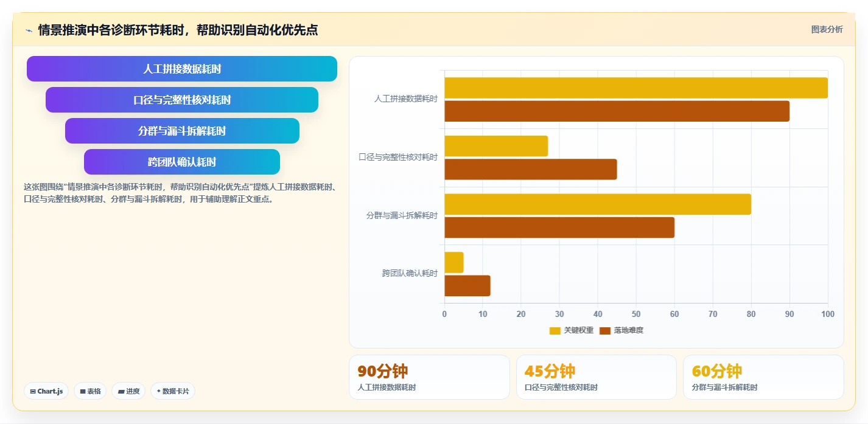Click the 落地难度 bar for 人工拼接数据耗时

tap(617, 111)
